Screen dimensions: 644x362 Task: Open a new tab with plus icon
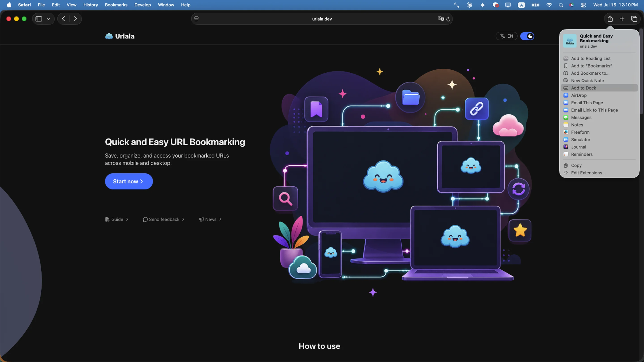pyautogui.click(x=622, y=19)
